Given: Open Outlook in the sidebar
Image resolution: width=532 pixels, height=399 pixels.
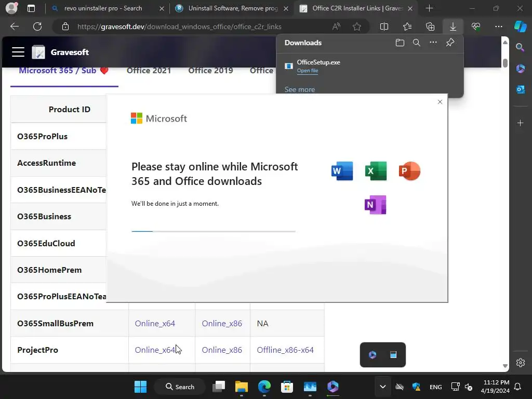Looking at the screenshot, I should 520,89.
